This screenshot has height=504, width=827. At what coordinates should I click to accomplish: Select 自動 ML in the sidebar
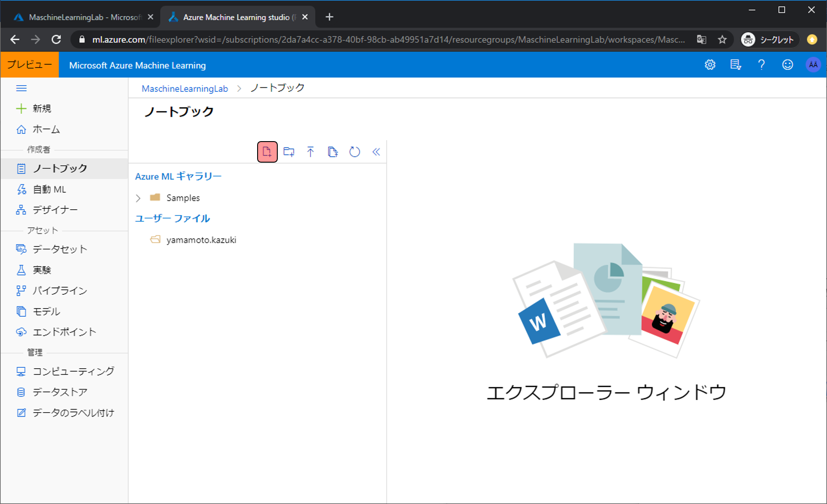point(49,190)
